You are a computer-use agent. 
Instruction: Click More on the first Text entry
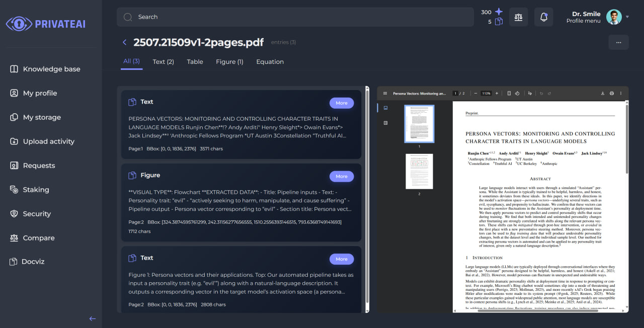(342, 103)
